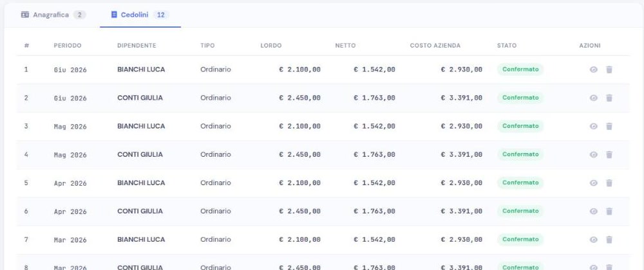Viewport: 644px width, 270px height.
Task: View Bianchi Luca Apr 2026 payslip
Action: (x=594, y=183)
